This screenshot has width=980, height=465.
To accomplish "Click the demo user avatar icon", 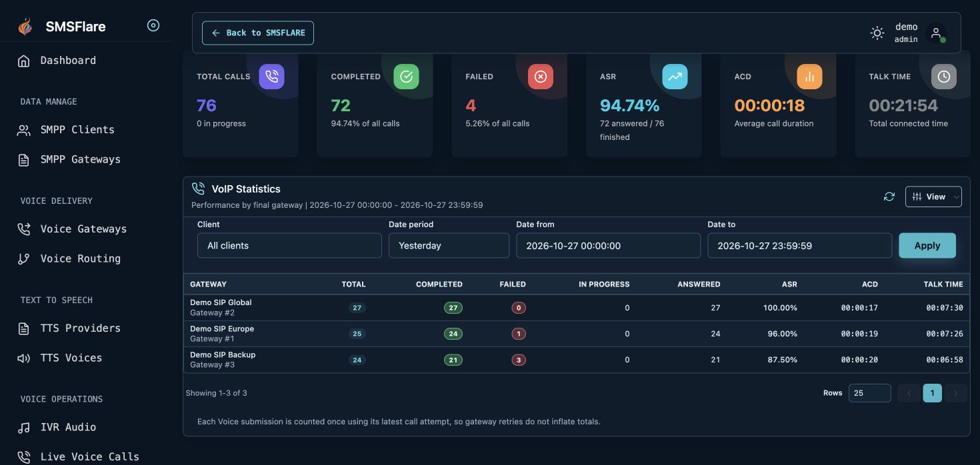I will pyautogui.click(x=936, y=33).
